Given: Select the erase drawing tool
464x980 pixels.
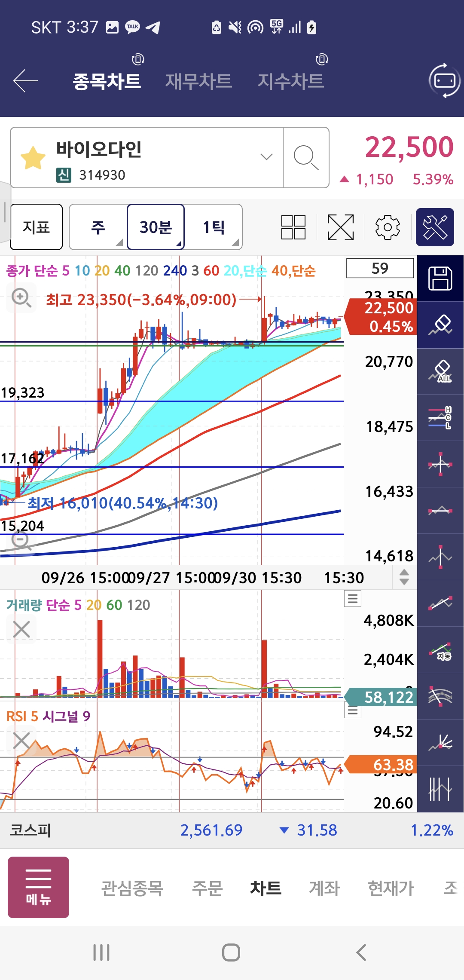Looking at the screenshot, I should [x=440, y=325].
